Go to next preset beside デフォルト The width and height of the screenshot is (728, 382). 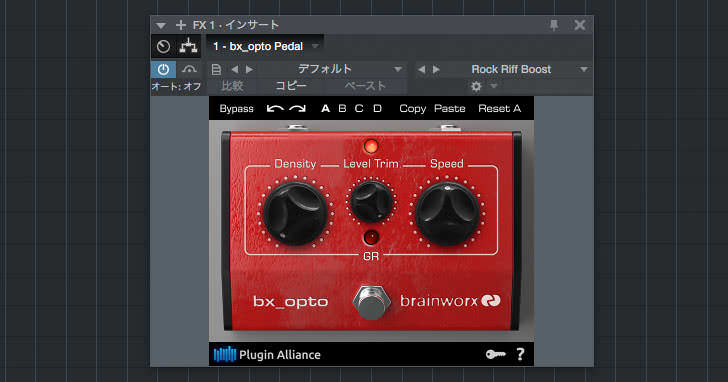click(250, 70)
